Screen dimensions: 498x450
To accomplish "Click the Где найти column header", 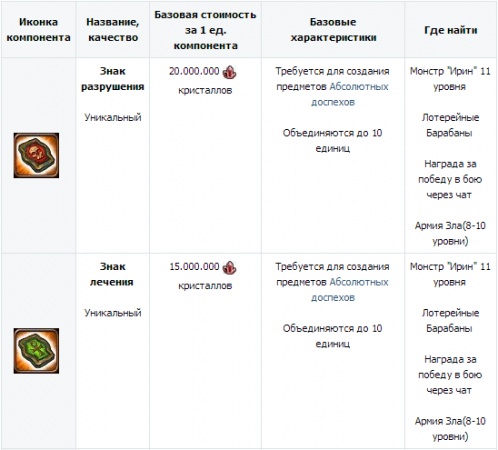I will tap(451, 30).
